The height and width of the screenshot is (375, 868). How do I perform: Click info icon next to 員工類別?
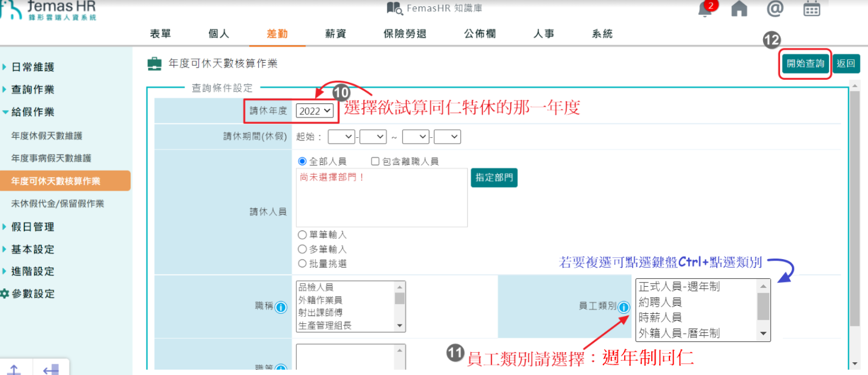[624, 307]
